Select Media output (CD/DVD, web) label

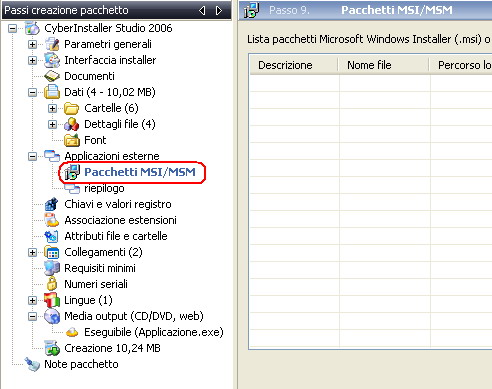[x=134, y=316]
